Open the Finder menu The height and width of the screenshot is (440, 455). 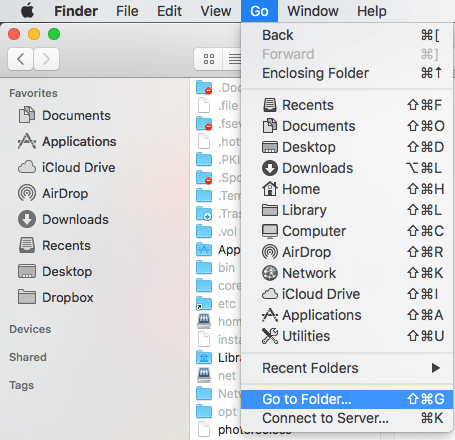[76, 11]
